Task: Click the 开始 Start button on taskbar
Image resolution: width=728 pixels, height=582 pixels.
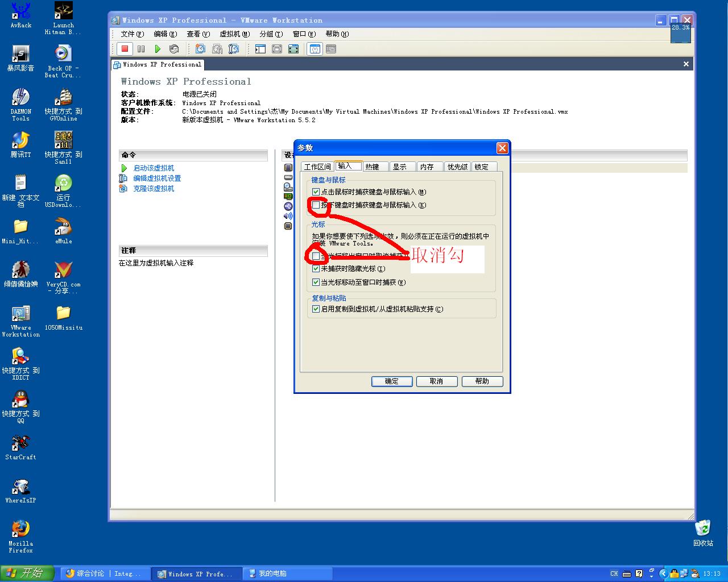Action: pyautogui.click(x=27, y=573)
